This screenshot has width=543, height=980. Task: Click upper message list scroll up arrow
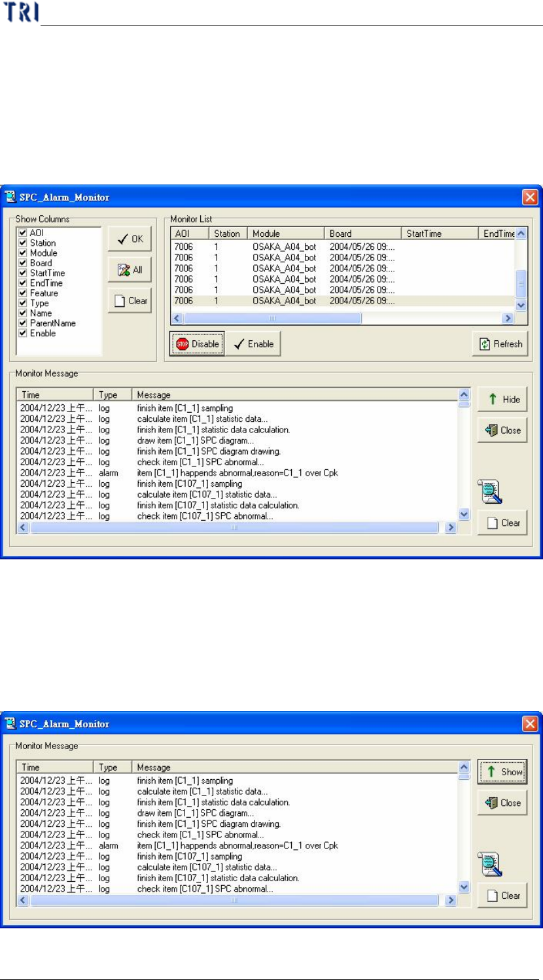[464, 395]
